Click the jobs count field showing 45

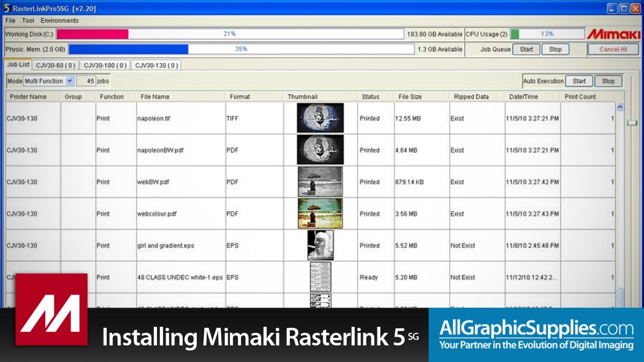pos(86,81)
